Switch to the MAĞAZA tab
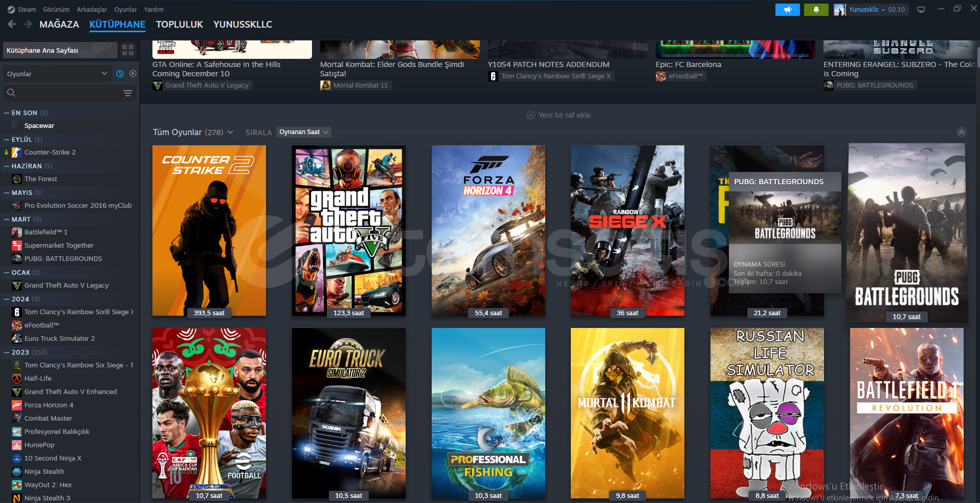This screenshot has height=503, width=980. coord(59,24)
